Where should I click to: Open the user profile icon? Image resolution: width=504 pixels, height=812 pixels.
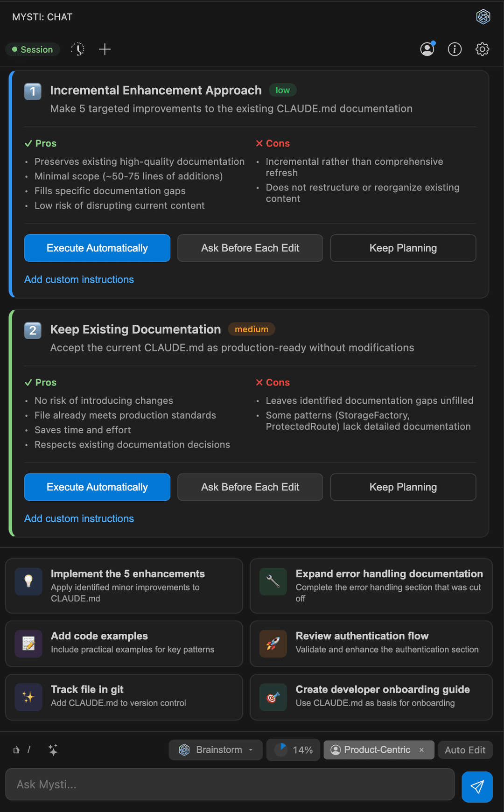click(427, 49)
